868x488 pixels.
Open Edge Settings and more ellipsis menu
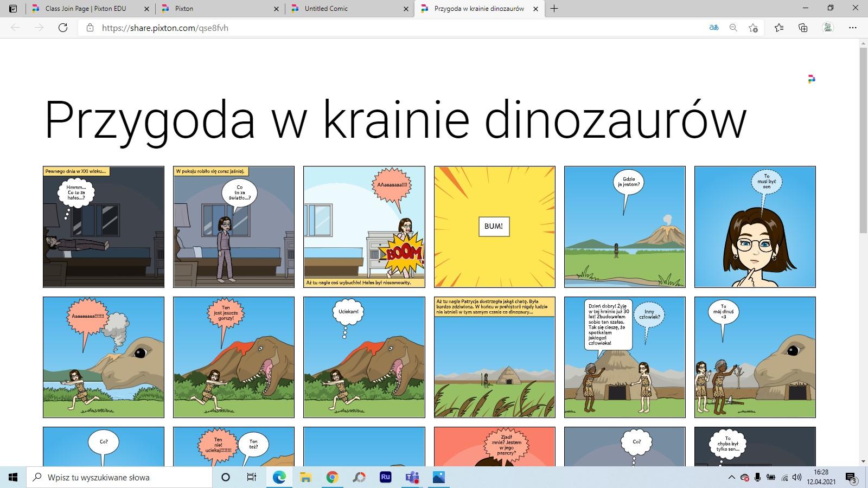point(853,28)
